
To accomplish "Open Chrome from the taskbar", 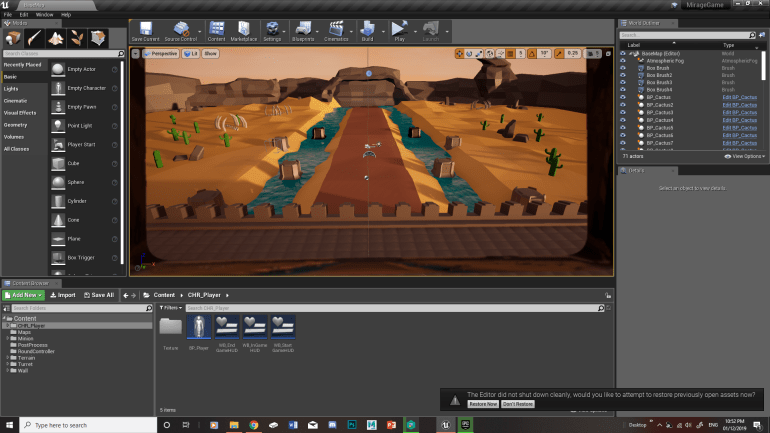I will (253, 425).
